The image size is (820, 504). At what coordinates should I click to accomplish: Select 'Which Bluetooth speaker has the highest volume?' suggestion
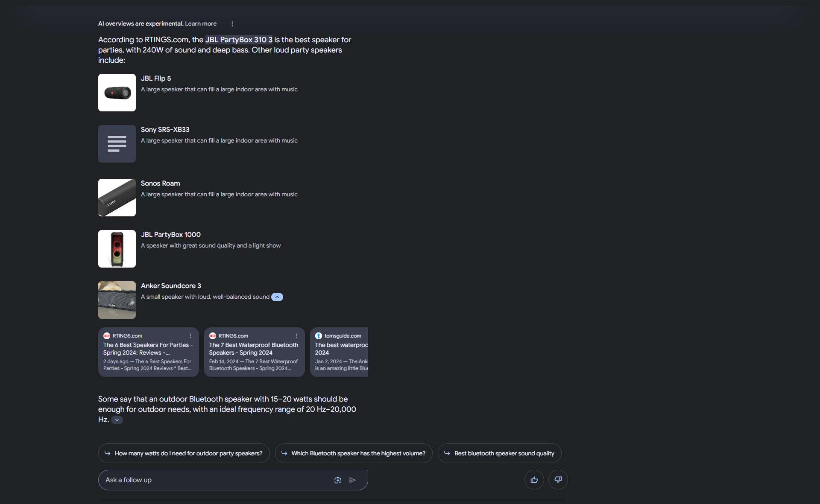(x=354, y=453)
